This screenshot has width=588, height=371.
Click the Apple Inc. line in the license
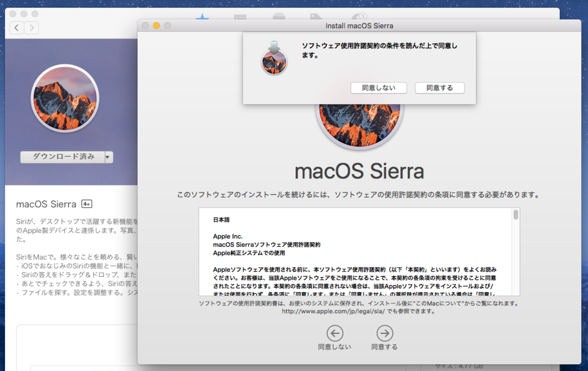pos(227,237)
